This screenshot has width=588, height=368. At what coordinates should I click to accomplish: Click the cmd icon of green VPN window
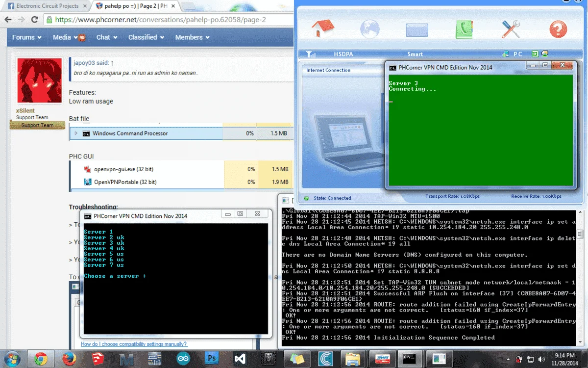392,68
